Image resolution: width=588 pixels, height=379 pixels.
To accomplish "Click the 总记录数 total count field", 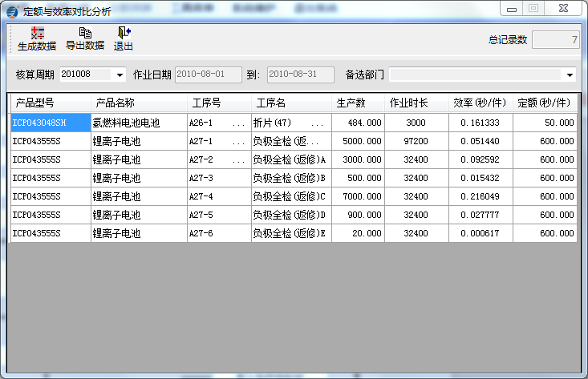I will click(x=555, y=40).
